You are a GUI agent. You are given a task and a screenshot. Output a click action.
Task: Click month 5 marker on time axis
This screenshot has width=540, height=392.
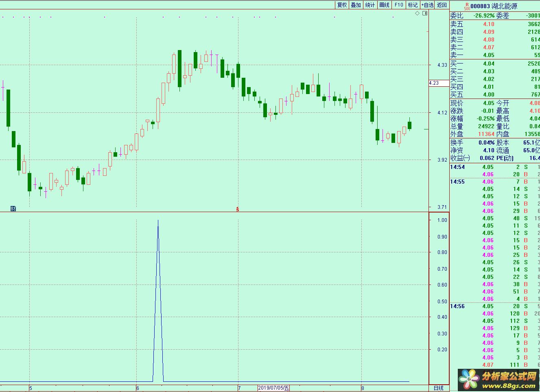[x=31, y=388]
